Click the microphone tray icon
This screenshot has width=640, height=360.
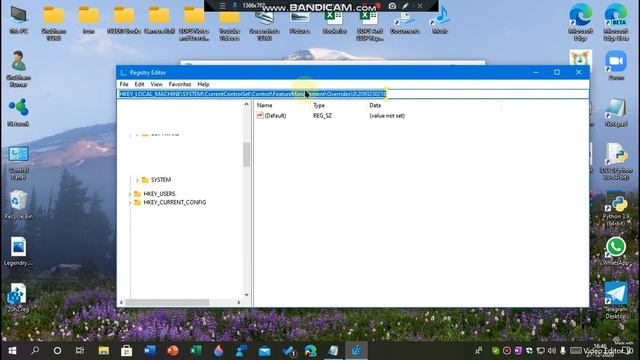563,351
